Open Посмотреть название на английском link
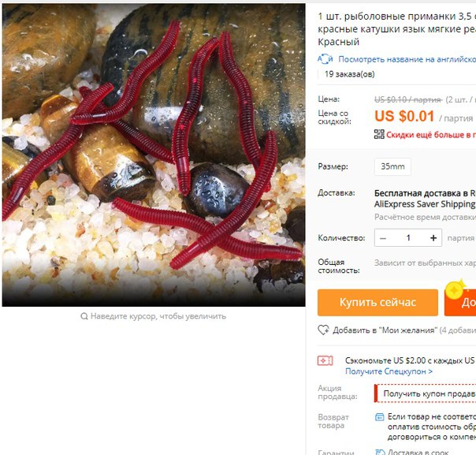This screenshot has width=476, height=455. click(407, 59)
